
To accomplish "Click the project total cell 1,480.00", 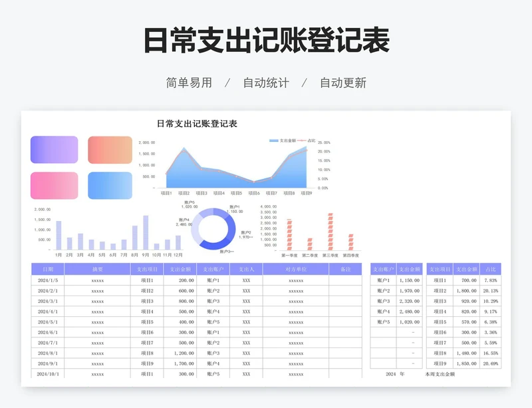I will (467, 353).
